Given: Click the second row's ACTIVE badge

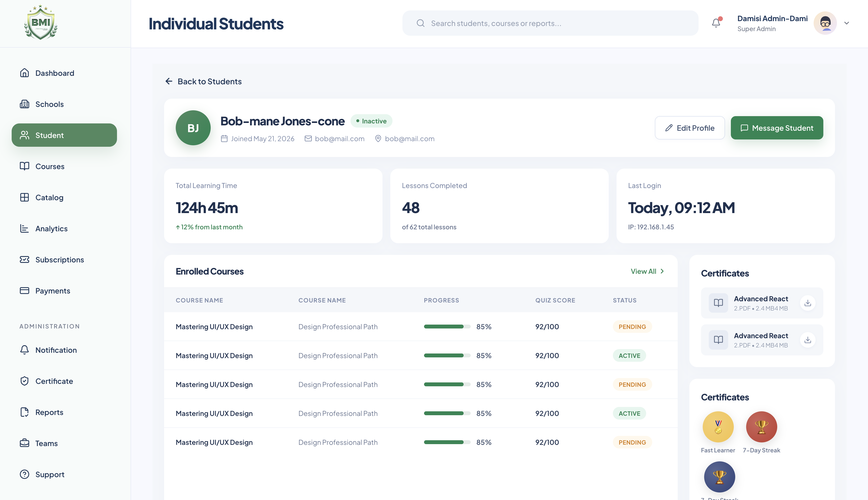Looking at the screenshot, I should [x=629, y=355].
